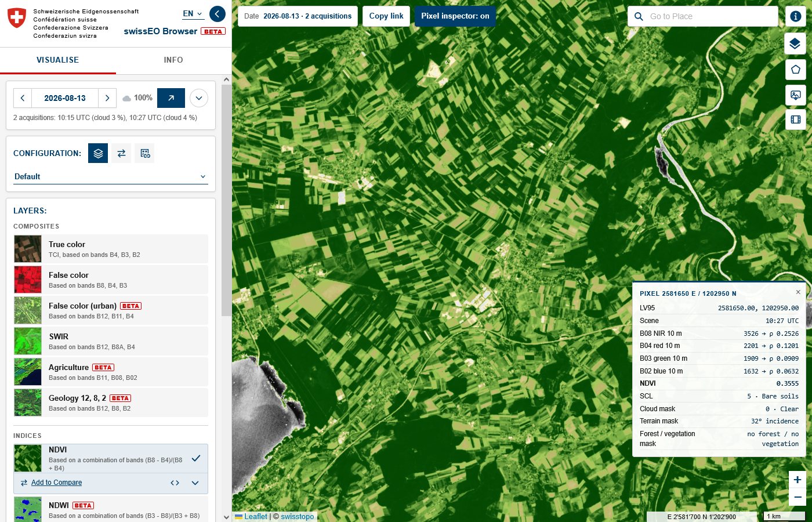Screen dimensions: 812x522
Task: Click the navy arrow button beside cloud percentage
Action: (x=171, y=98)
